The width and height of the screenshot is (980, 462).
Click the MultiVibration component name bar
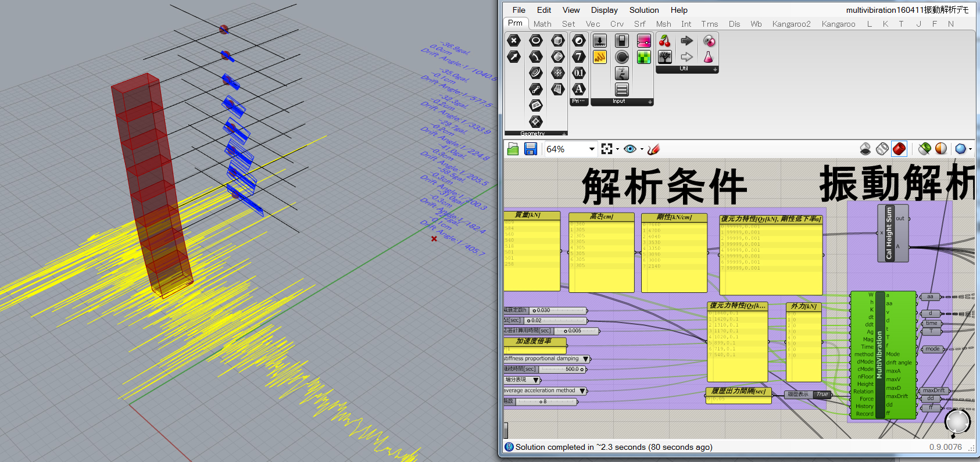coord(879,355)
